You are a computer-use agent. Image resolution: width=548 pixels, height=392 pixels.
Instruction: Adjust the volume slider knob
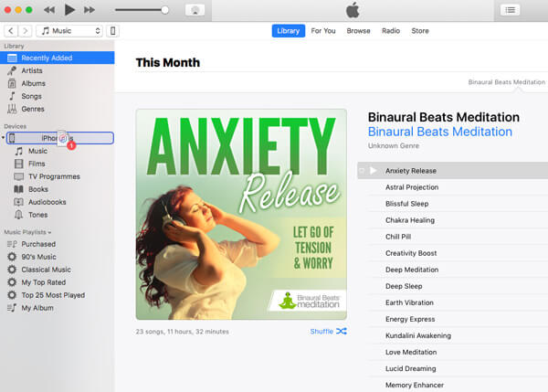point(165,10)
